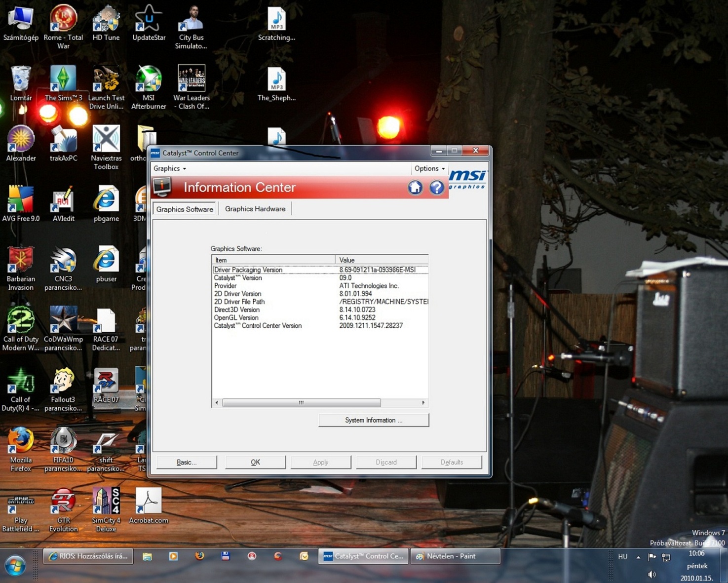This screenshot has width=728, height=583.
Task: Select the Mozilla Firefox desktop icon
Action: pos(21,449)
